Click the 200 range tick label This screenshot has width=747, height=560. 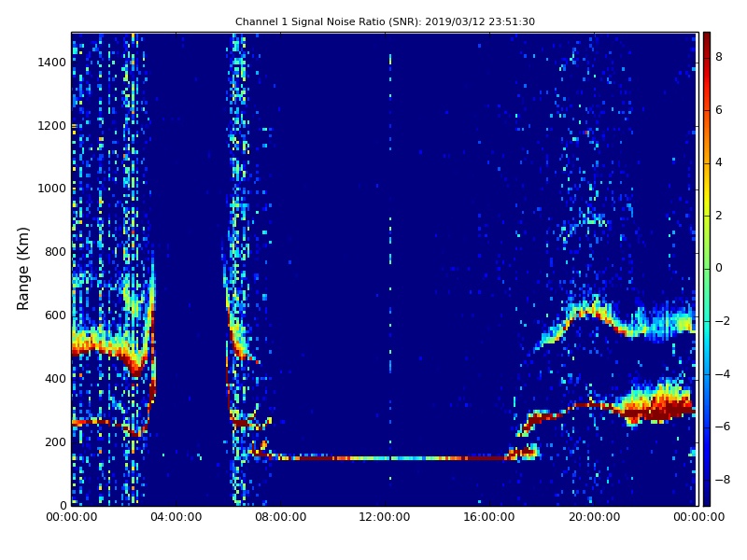55,441
